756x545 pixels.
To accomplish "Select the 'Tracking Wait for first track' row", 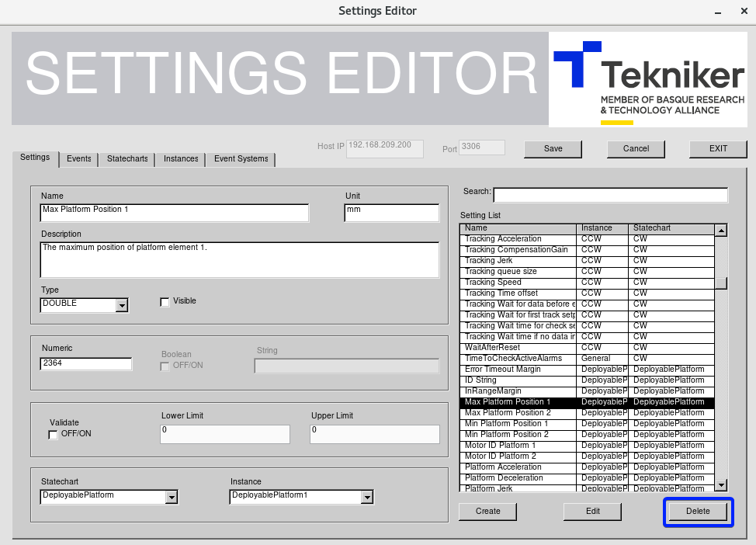I will (588, 315).
